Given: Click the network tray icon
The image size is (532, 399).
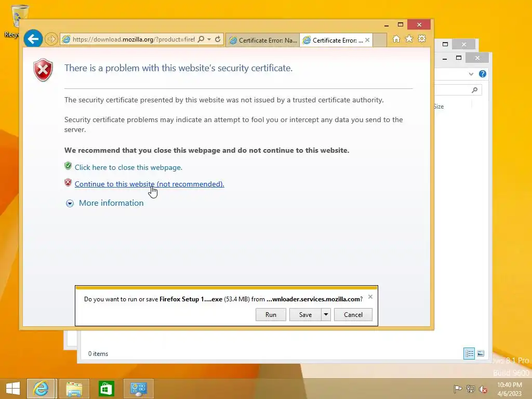Looking at the screenshot, I should (471, 389).
